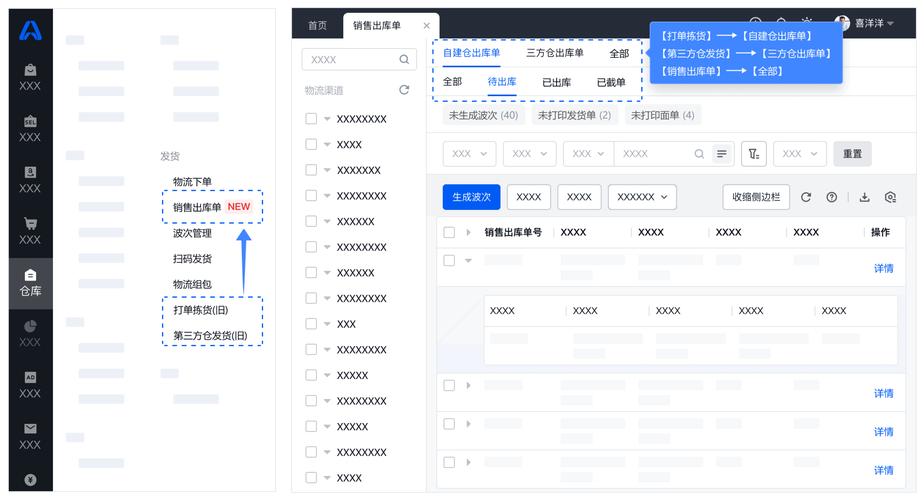924x500 pixels.
Task: Check the first XXXXXXXX logistics channel checkbox
Action: coord(311,119)
